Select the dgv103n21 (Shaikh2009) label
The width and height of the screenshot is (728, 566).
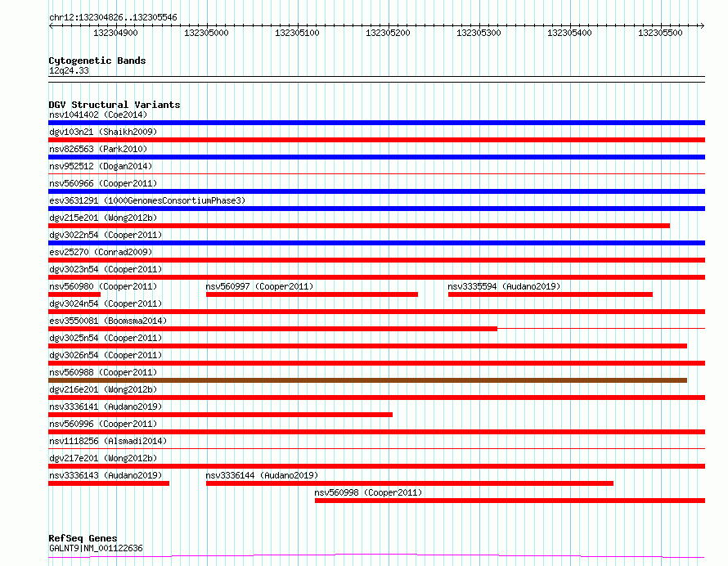pos(103,132)
